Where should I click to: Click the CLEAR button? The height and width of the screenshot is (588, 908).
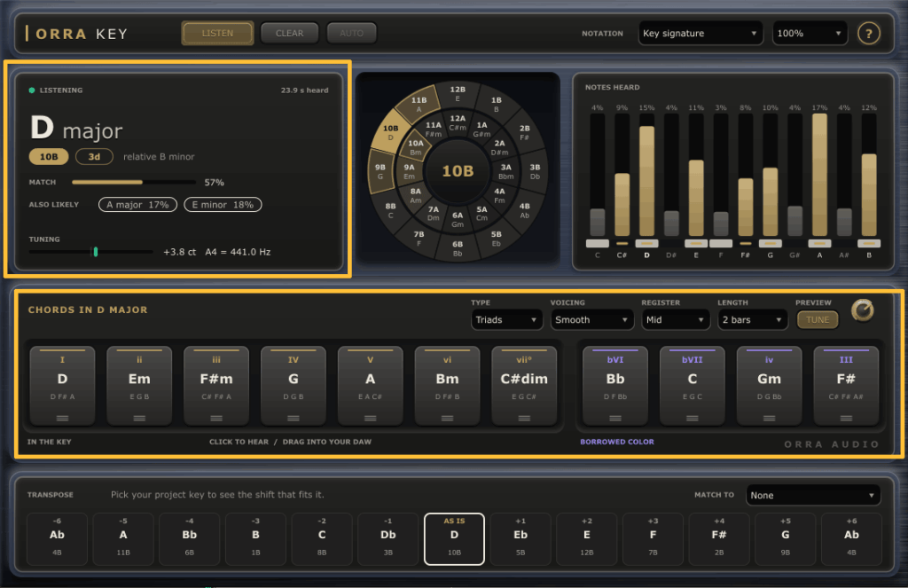290,33
